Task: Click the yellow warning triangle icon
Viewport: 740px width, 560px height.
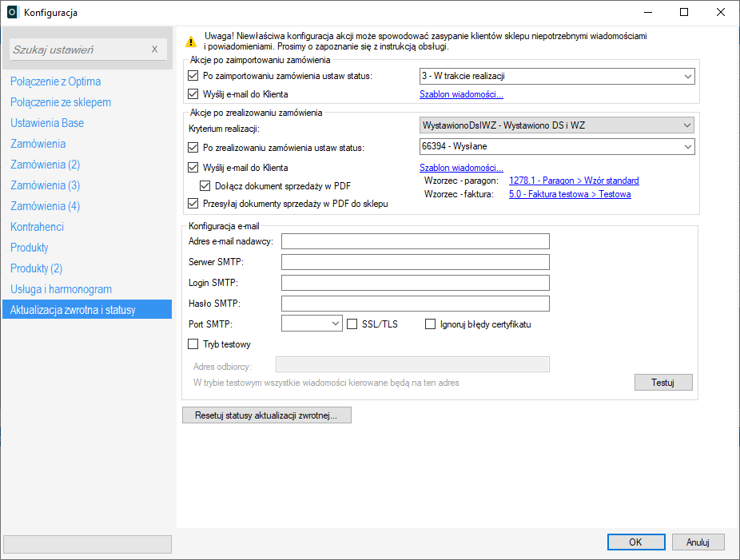Action: coord(191,42)
